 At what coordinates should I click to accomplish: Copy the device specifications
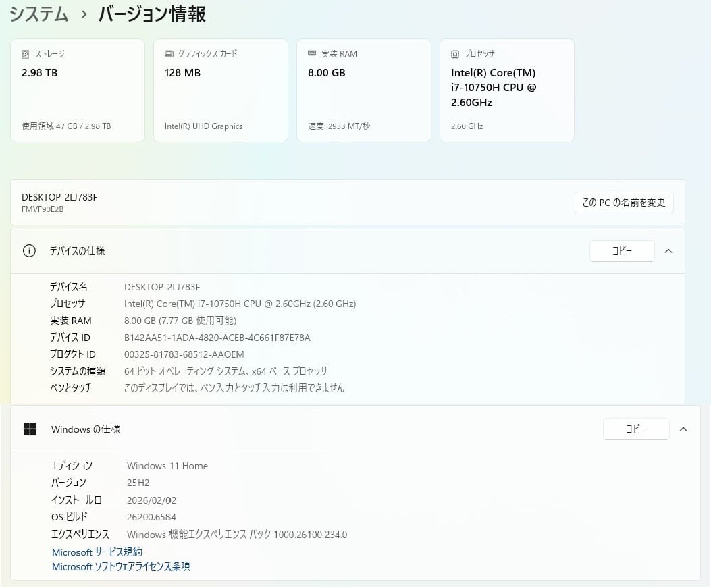[x=622, y=251]
